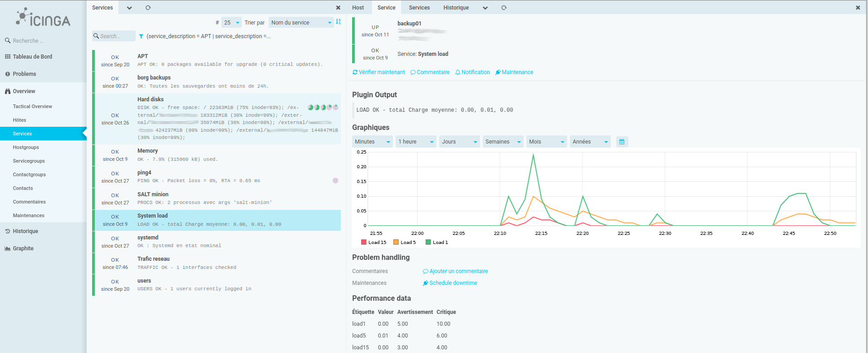
Task: Click the Overview binoculars icon
Action: (8, 91)
